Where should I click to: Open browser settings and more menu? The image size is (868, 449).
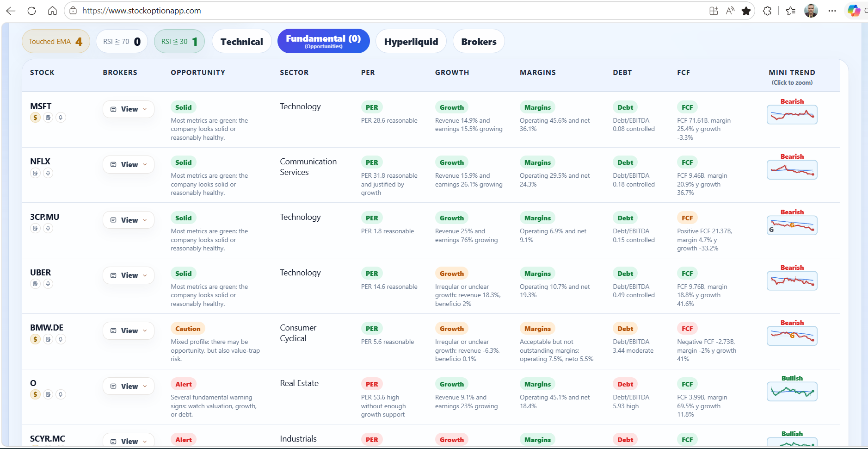click(832, 11)
